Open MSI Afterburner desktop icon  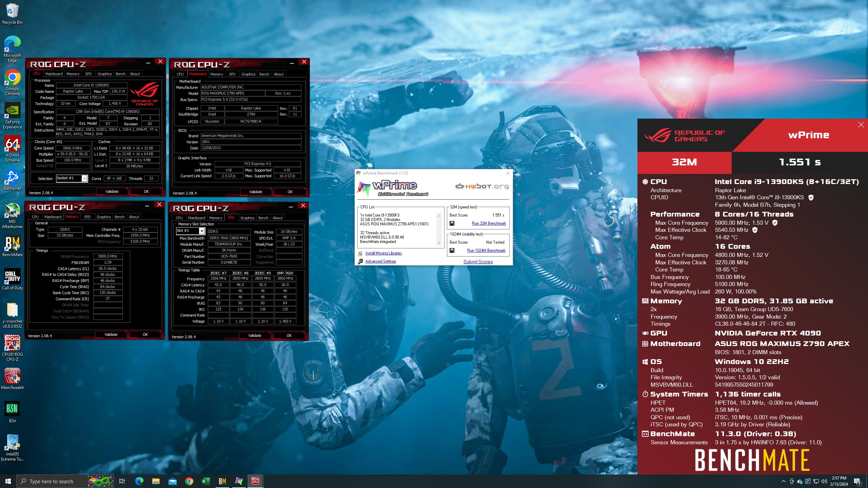pyautogui.click(x=12, y=216)
